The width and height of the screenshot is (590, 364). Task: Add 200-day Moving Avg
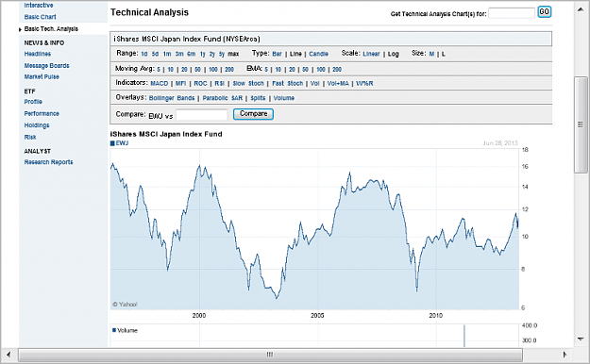[x=229, y=70]
